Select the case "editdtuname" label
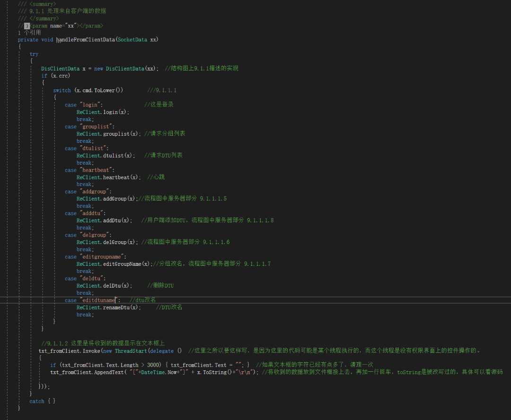Viewport: 511px width, 420px height. [93, 300]
